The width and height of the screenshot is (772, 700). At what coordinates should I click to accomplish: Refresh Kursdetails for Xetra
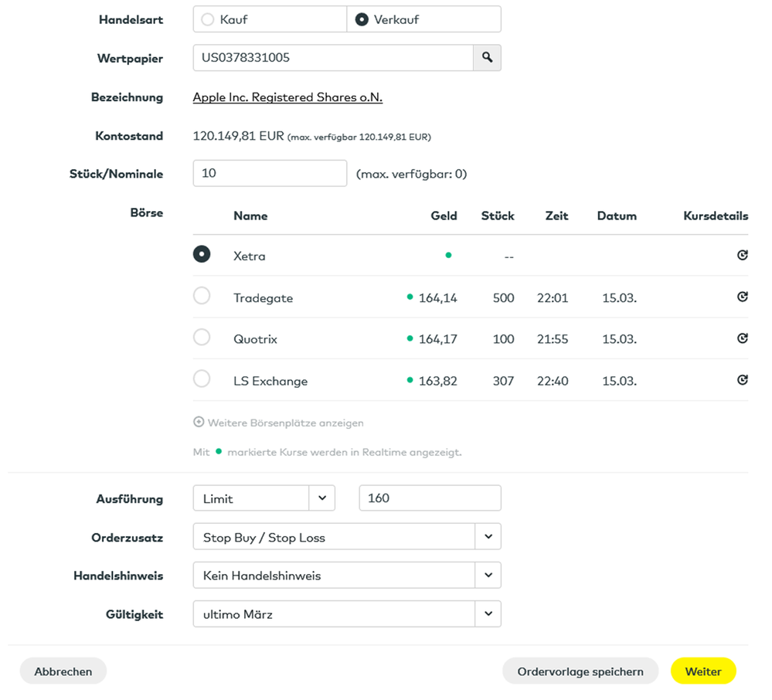742,255
